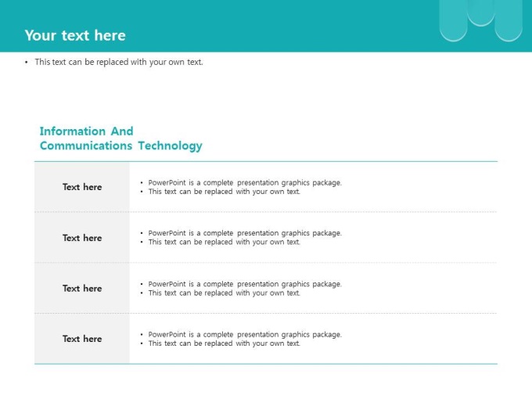This screenshot has width=532, height=399.
Task: Select the fourth row's "This text can be replaced" line
Action: click(224, 343)
